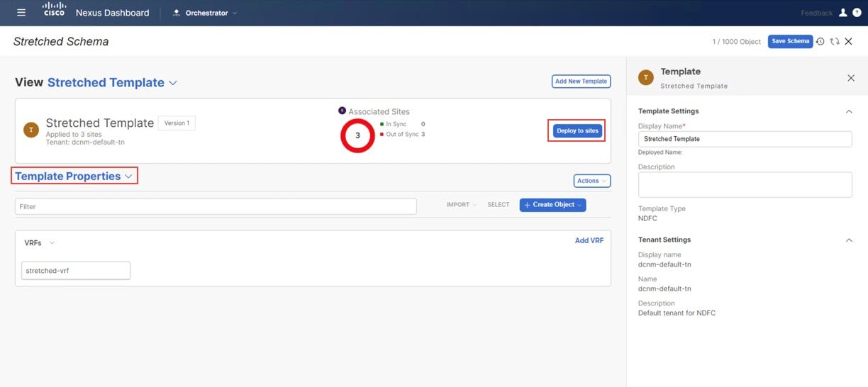The image size is (868, 387).
Task: Open the IMPORT dropdown
Action: (461, 205)
